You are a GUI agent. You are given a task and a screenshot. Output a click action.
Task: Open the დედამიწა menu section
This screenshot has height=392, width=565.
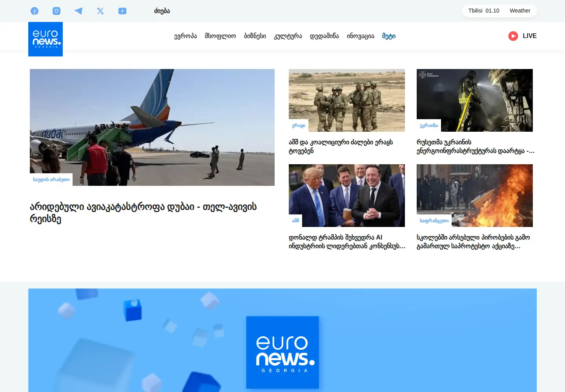point(324,36)
